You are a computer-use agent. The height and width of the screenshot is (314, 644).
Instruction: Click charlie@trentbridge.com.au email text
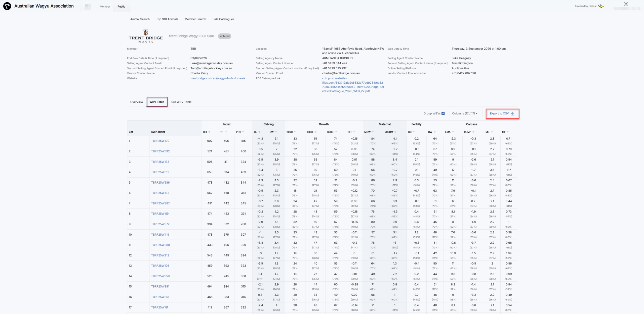(341, 73)
